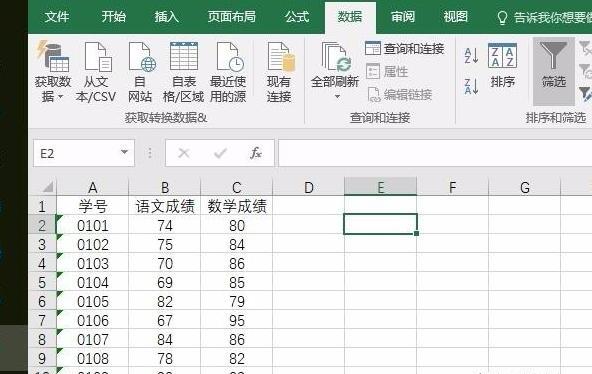592x374 pixels.
Task: Open the 文件 menu tab
Action: 57,17
